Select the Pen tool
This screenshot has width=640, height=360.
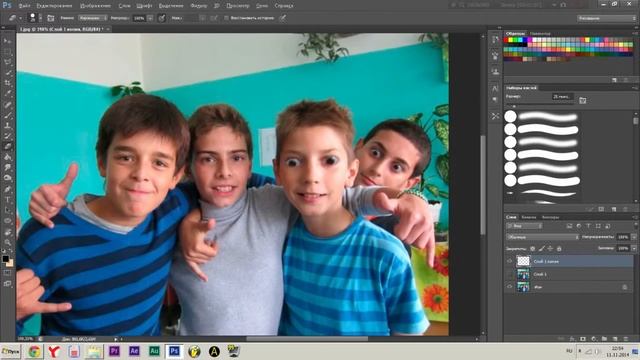pos(7,189)
